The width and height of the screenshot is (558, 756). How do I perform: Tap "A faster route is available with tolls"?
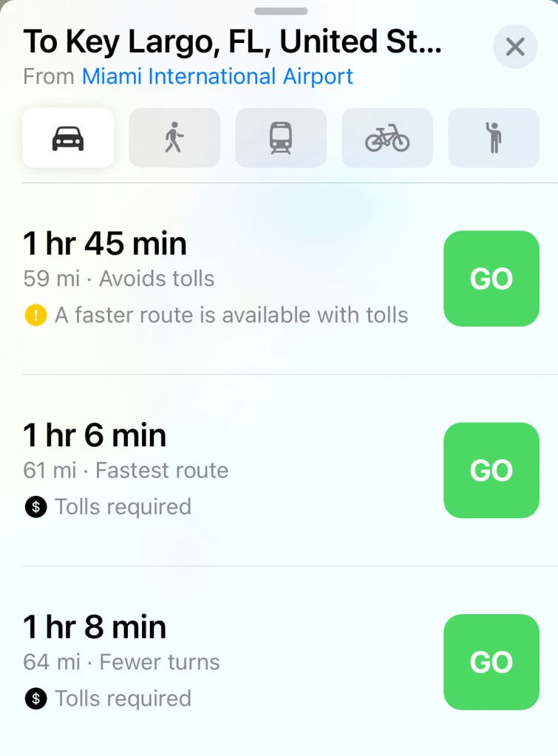[231, 316]
